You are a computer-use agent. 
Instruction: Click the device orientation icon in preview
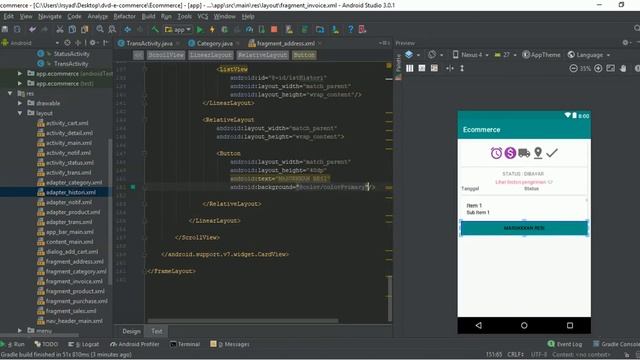(433, 55)
